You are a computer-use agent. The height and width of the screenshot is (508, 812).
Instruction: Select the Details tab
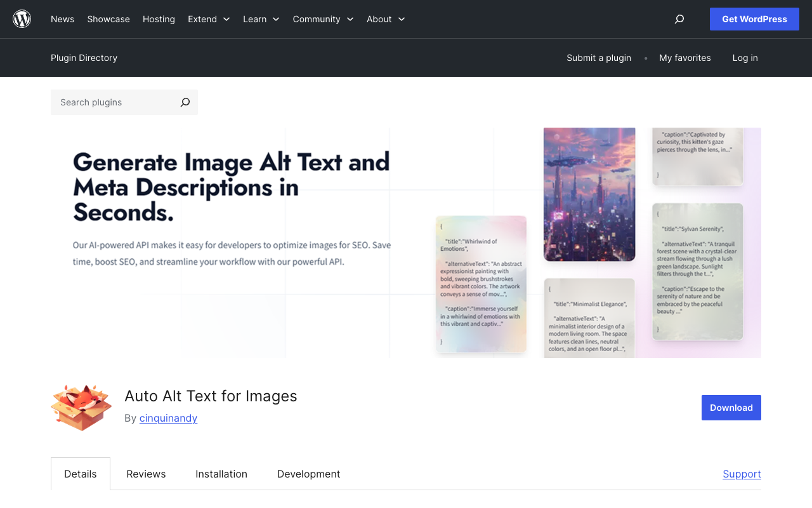pyautogui.click(x=81, y=474)
